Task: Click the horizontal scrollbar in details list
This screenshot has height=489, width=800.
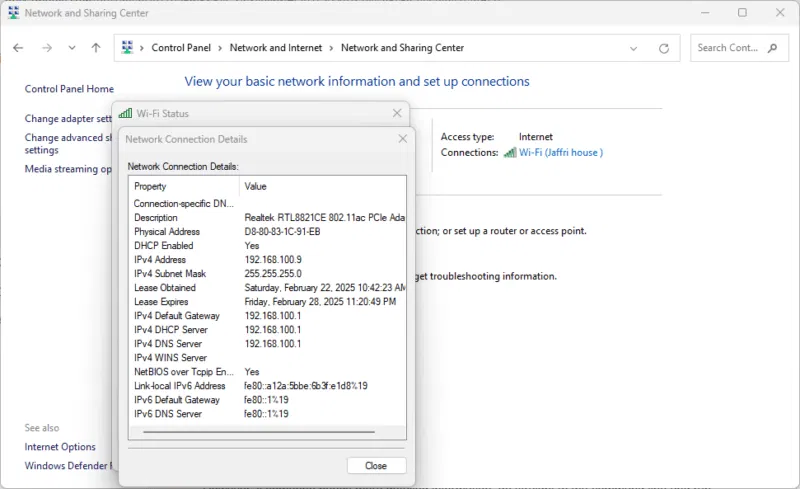Action: tap(258, 432)
